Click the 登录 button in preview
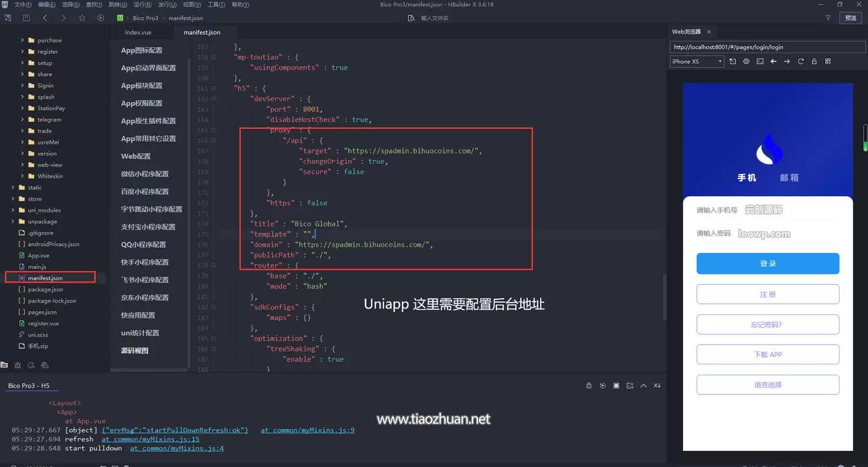The height and width of the screenshot is (467, 868). (768, 263)
